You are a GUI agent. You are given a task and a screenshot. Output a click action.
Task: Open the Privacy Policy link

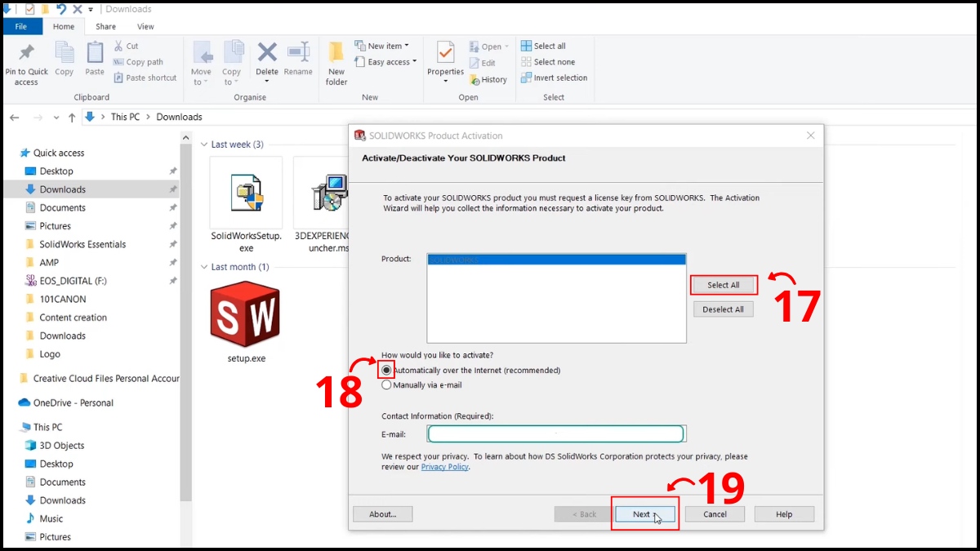click(445, 467)
